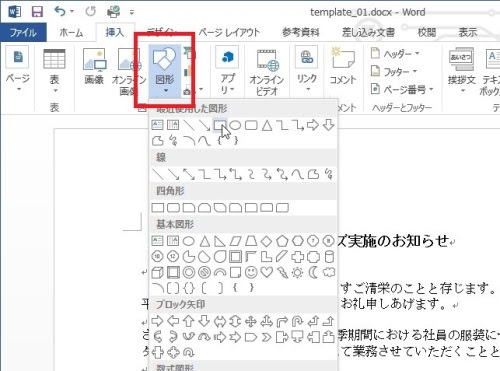500x371 pixels.
Task: Select the heart shape in 基本図形
Action: (x=266, y=272)
